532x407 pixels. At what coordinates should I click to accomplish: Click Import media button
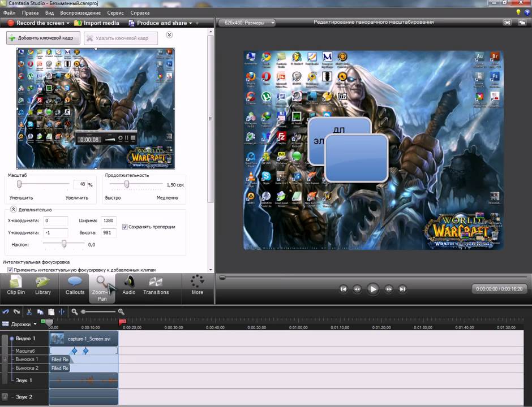(97, 23)
